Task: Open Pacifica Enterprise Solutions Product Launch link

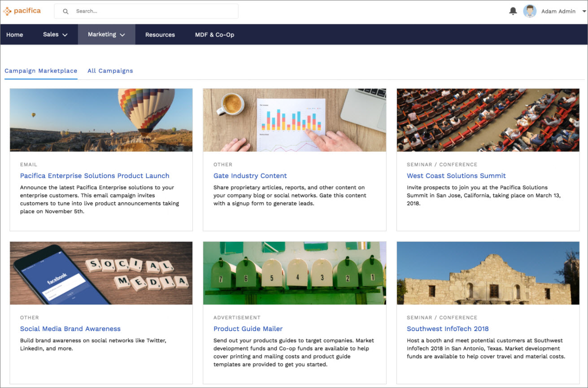Action: (x=95, y=176)
